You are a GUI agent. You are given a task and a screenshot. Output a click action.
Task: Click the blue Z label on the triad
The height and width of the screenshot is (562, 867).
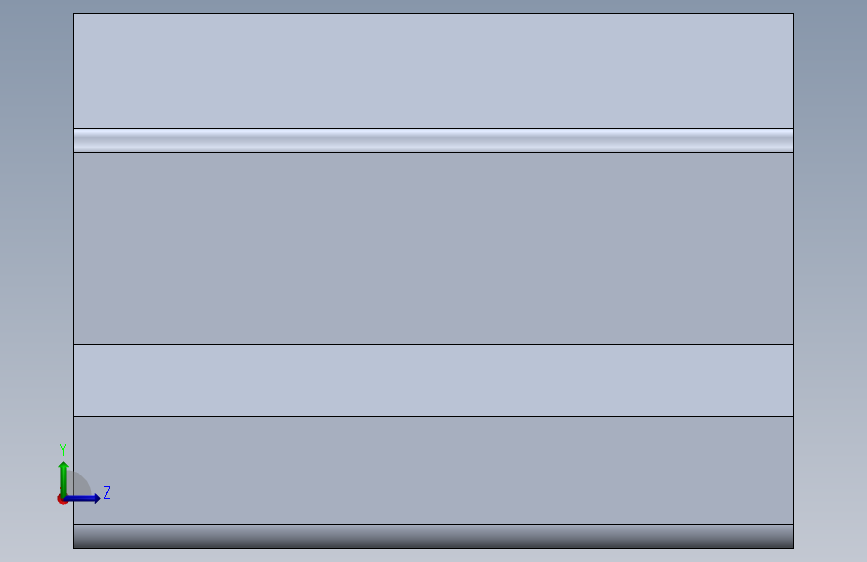[107, 492]
